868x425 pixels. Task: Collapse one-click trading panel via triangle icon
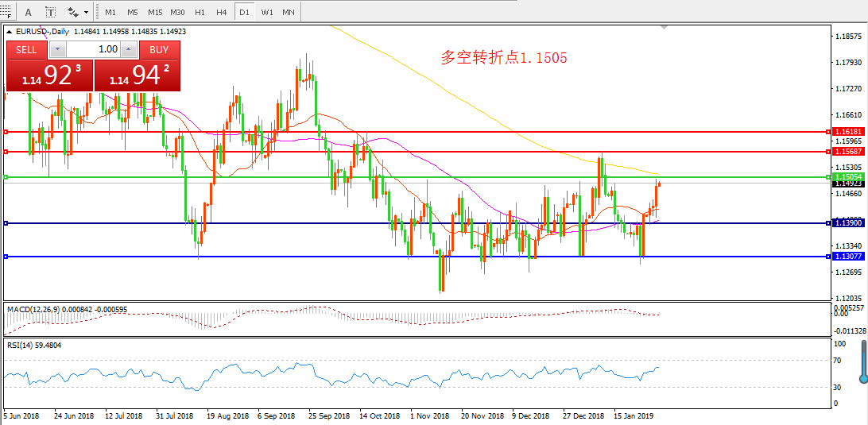10,32
